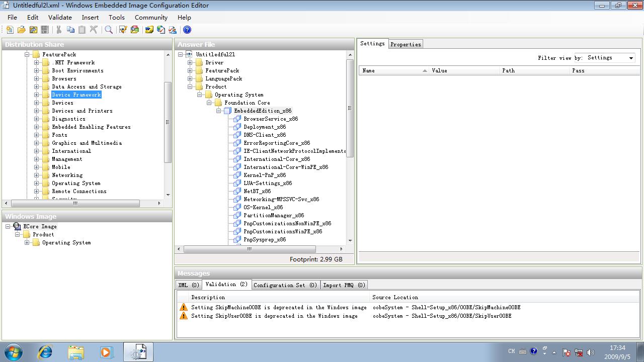The height and width of the screenshot is (362, 644).
Task: Collapse the ECore Image node
Action: [x=8, y=227]
